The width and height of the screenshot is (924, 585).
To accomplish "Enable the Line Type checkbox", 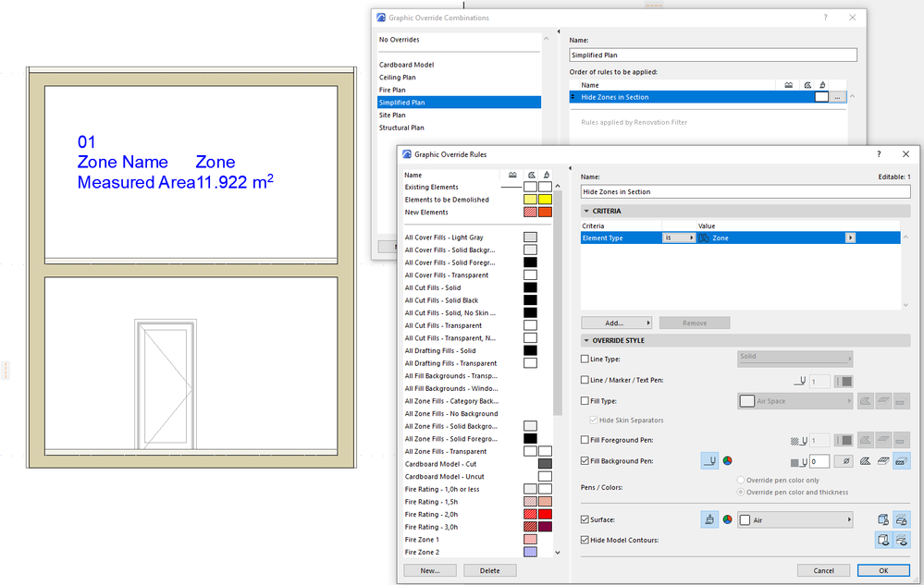I will click(x=585, y=359).
